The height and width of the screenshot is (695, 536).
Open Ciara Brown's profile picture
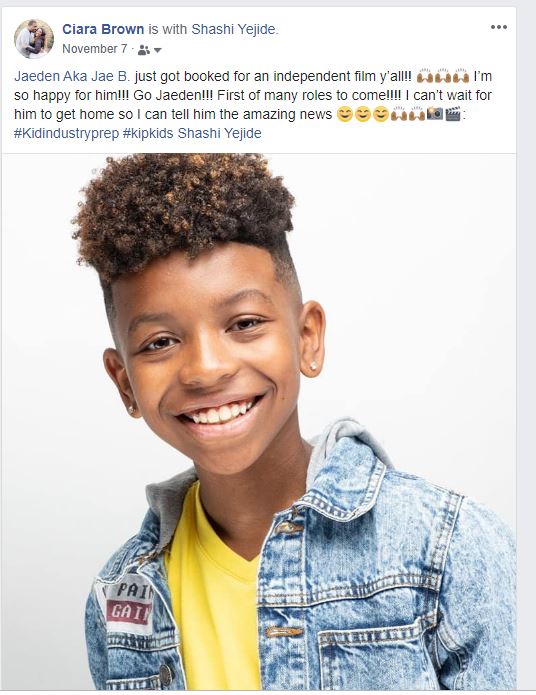tap(34, 39)
